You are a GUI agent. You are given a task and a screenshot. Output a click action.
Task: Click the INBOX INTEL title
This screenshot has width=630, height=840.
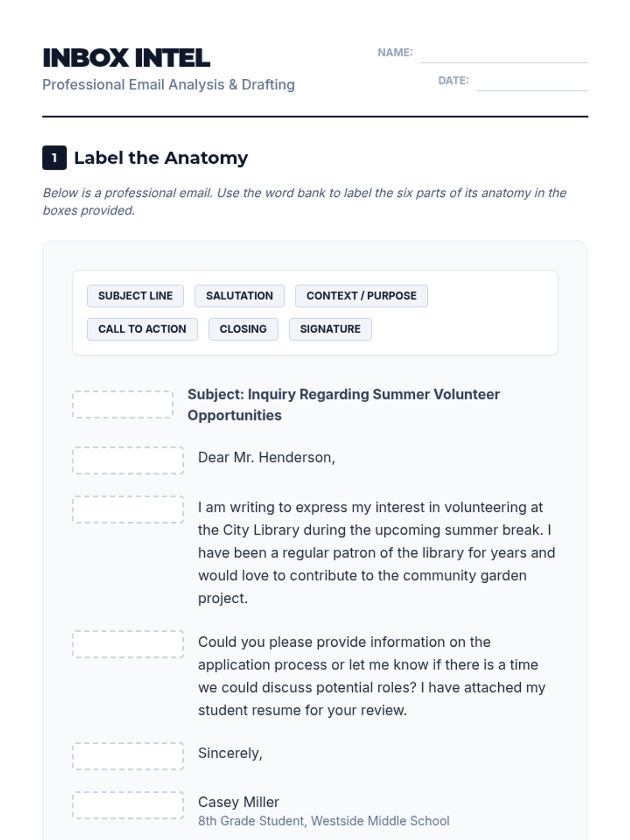point(127,58)
